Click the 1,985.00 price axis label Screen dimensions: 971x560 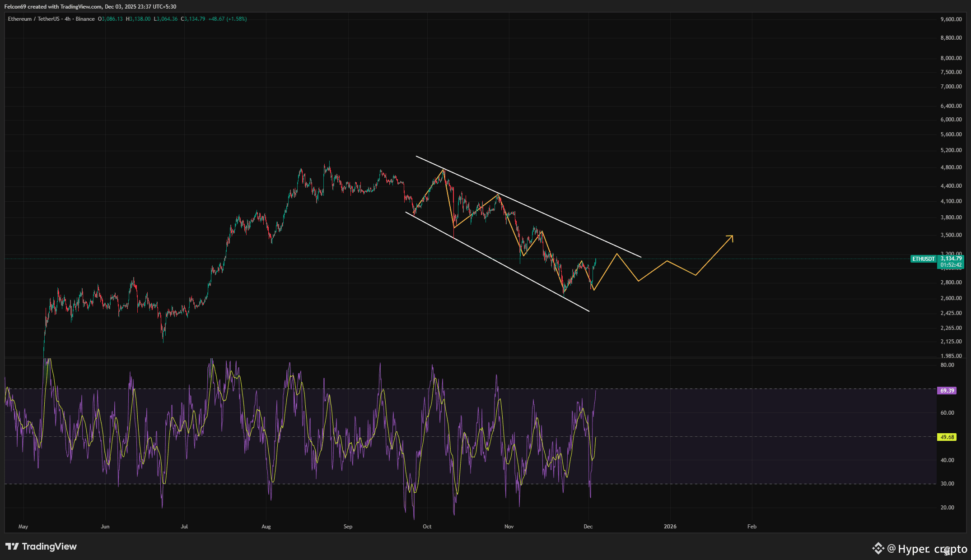click(x=951, y=356)
